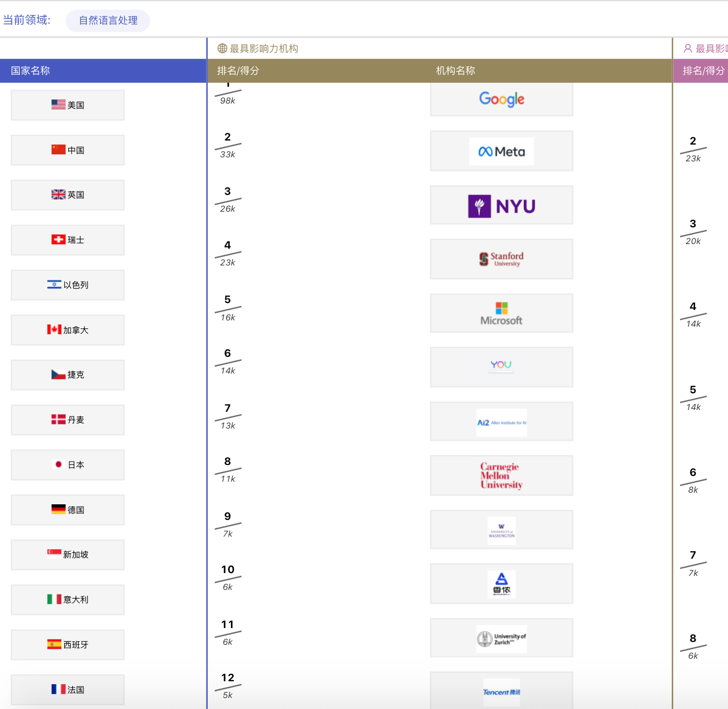Click the institution score 11k
Image resolution: width=728 pixels, height=709 pixels.
(x=227, y=479)
